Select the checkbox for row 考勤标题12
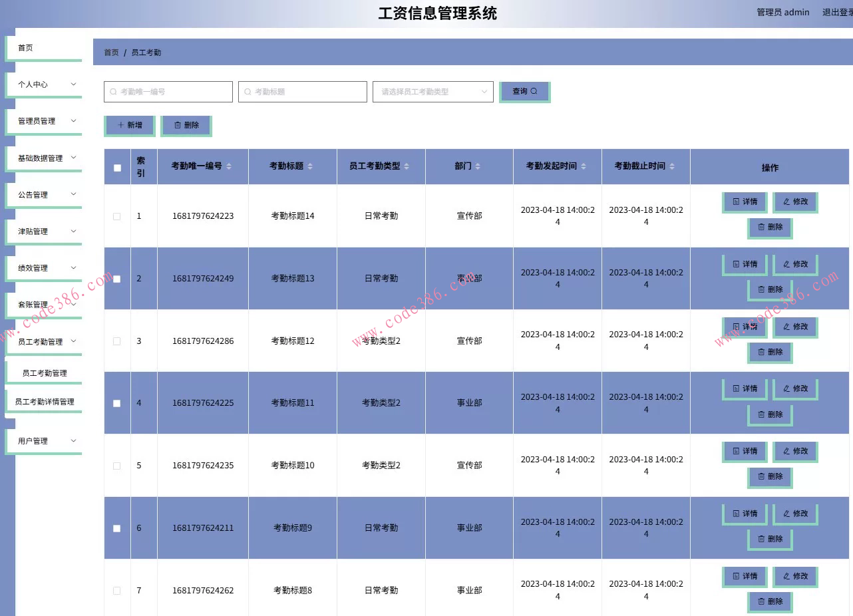This screenshot has width=853, height=616. point(117,341)
